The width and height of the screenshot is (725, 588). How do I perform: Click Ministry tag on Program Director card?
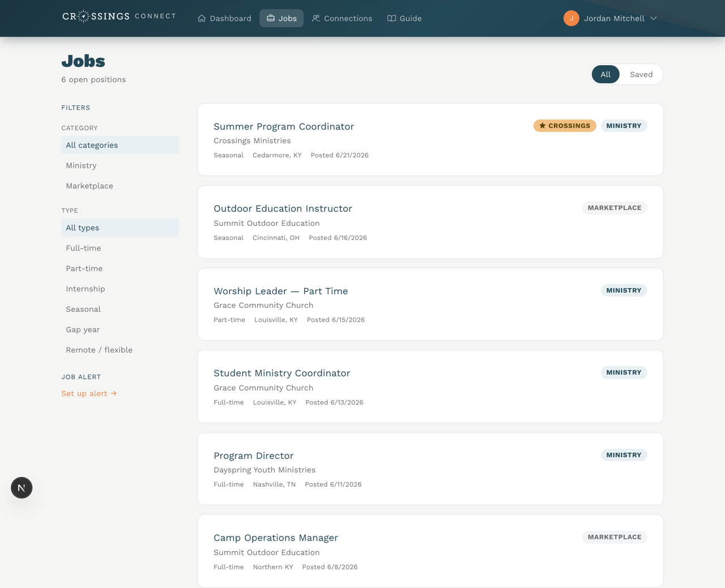(624, 455)
